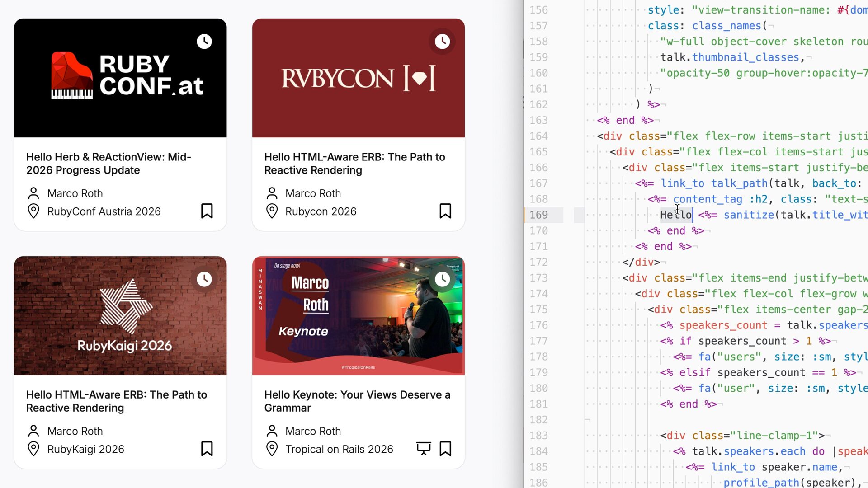
Task: Click watch-later clock icon on RubyConf.at thumbnail
Action: 204,42
